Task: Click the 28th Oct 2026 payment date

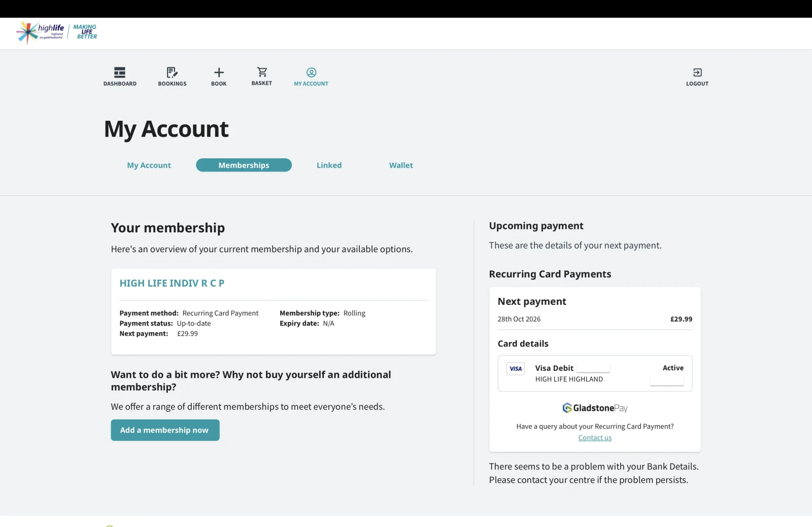Action: point(519,319)
